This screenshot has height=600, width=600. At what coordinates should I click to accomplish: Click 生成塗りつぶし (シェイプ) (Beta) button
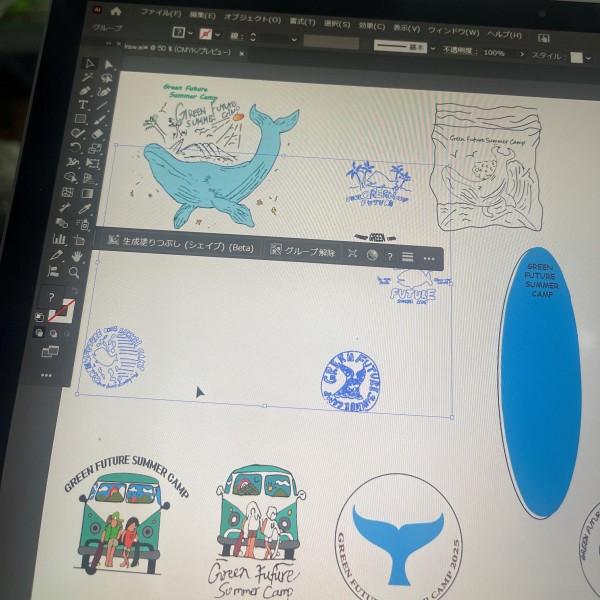pos(181,244)
